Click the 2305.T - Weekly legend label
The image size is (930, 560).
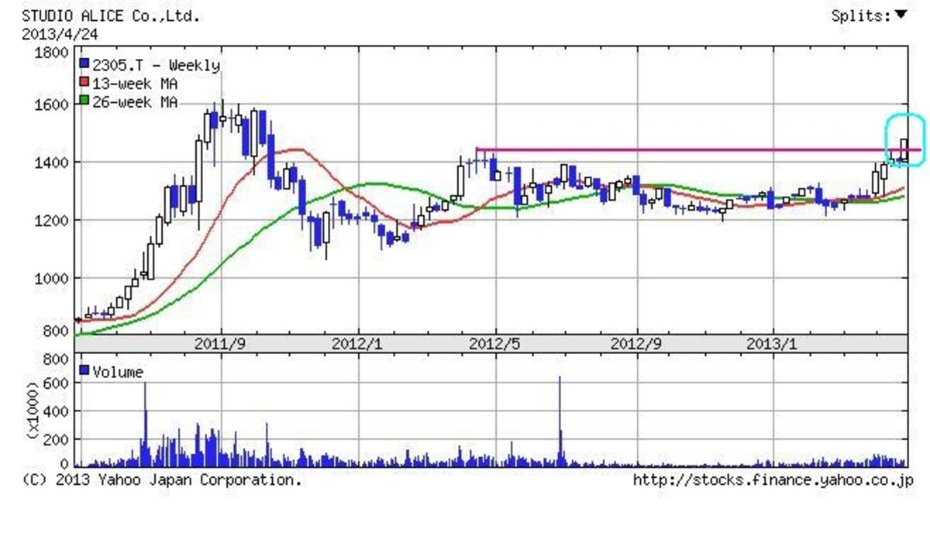156,66
